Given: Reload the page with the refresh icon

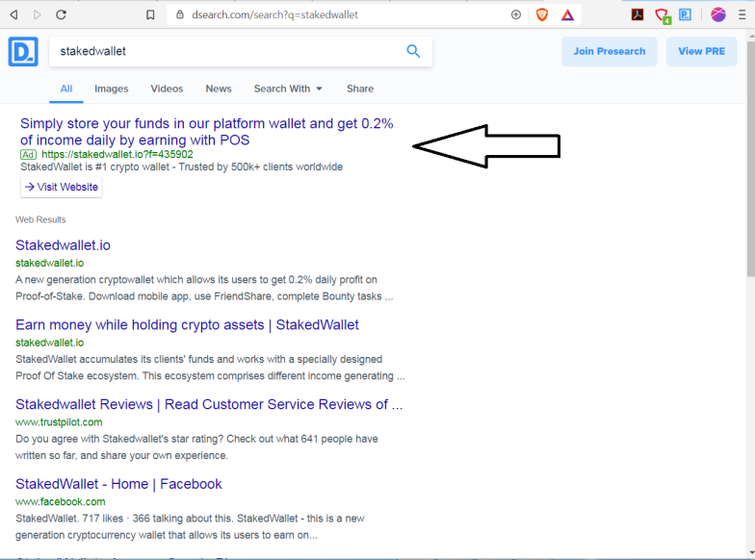Looking at the screenshot, I should [62, 15].
